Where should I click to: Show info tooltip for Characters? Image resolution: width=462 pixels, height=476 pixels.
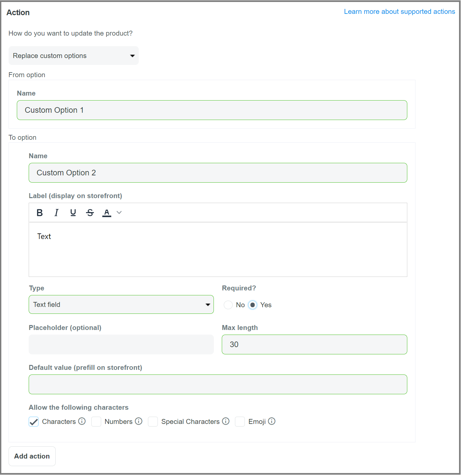click(82, 421)
